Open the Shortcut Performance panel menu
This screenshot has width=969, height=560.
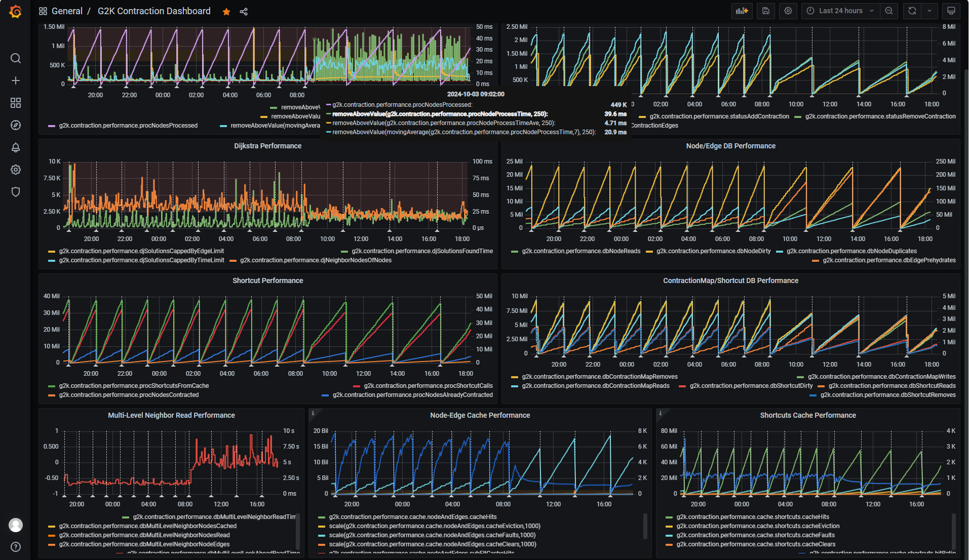pos(267,281)
